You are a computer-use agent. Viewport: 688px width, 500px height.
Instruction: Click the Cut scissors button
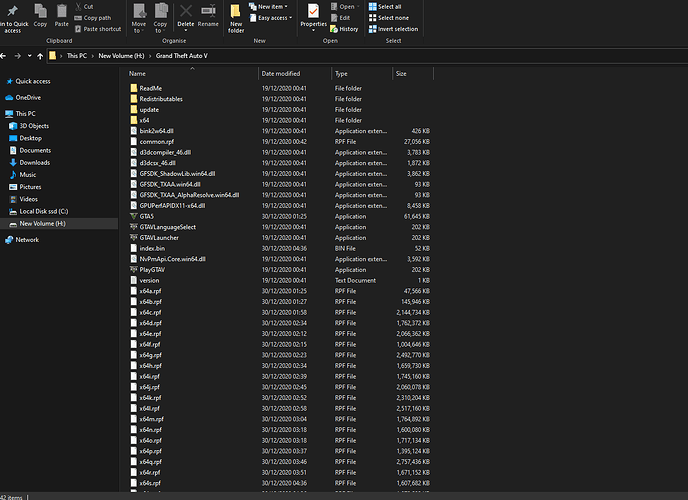click(84, 7)
